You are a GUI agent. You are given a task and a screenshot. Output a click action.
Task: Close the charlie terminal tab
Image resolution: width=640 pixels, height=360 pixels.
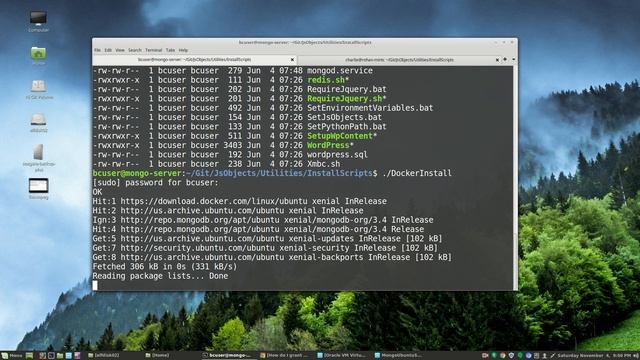coord(497,60)
